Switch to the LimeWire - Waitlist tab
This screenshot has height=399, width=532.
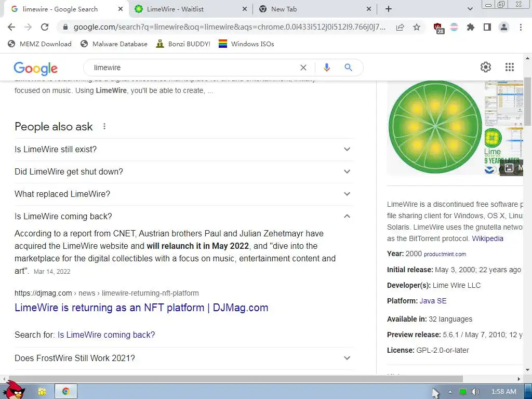(x=191, y=9)
